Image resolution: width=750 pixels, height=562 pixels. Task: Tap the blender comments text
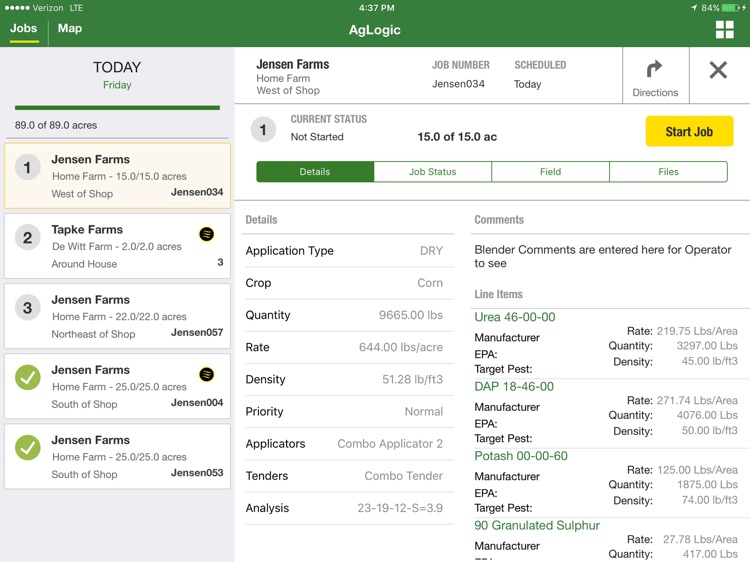(602, 256)
